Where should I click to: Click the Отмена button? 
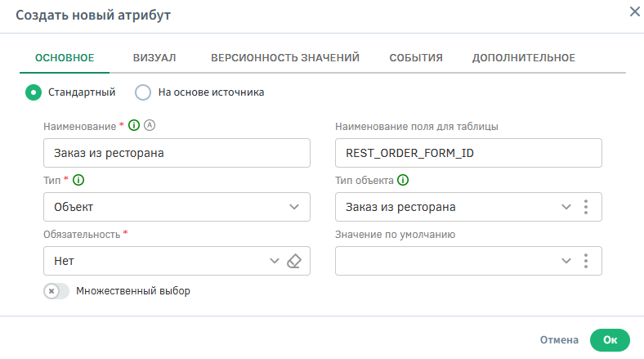(x=559, y=339)
